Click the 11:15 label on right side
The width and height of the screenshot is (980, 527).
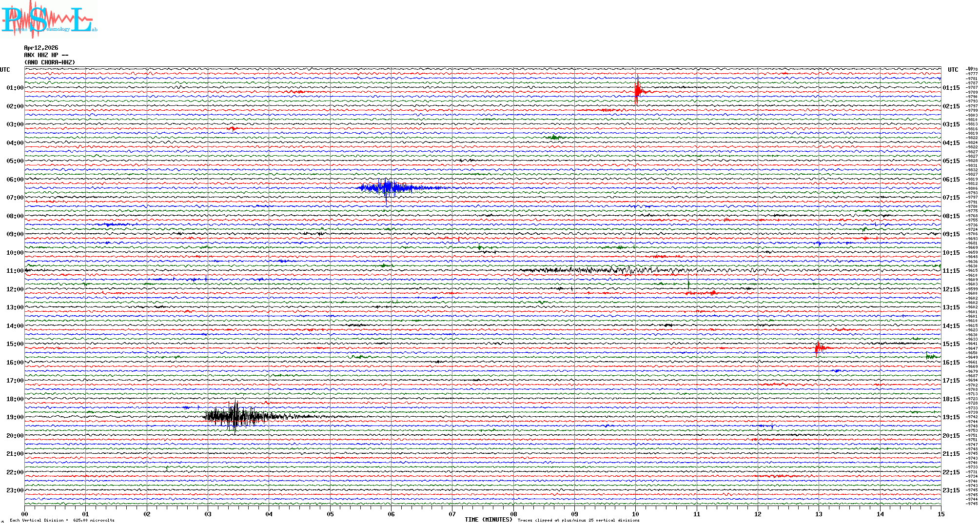coord(951,271)
